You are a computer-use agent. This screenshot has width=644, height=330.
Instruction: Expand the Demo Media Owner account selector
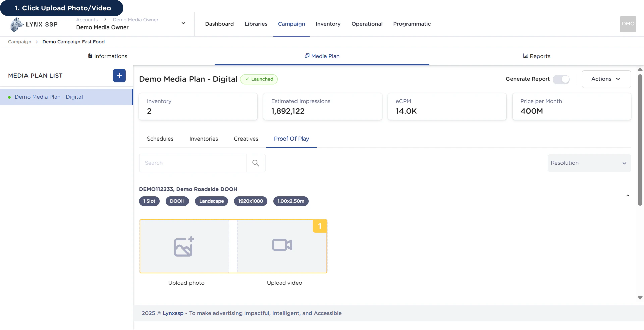coord(183,23)
